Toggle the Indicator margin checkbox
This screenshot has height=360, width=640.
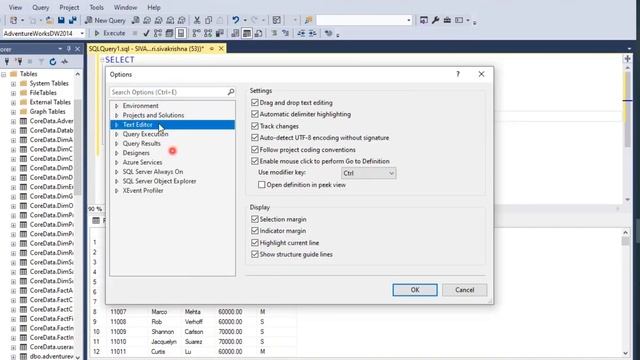255,231
